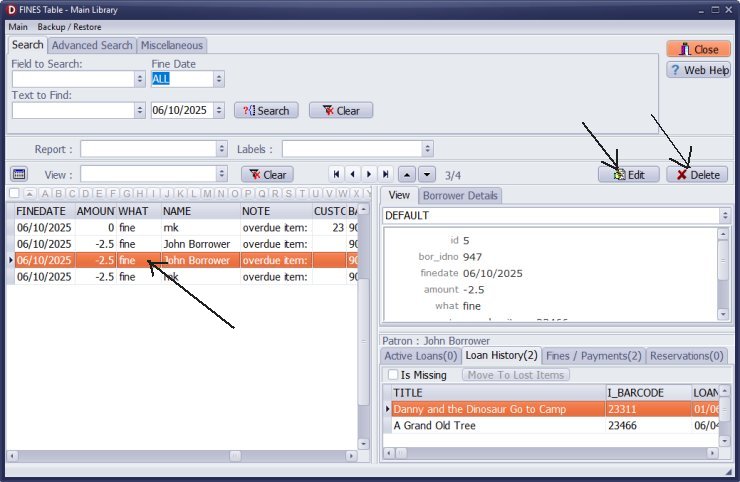Select A Grand Old Tree loan row
Image resolution: width=740 pixels, height=482 pixels.
495,425
